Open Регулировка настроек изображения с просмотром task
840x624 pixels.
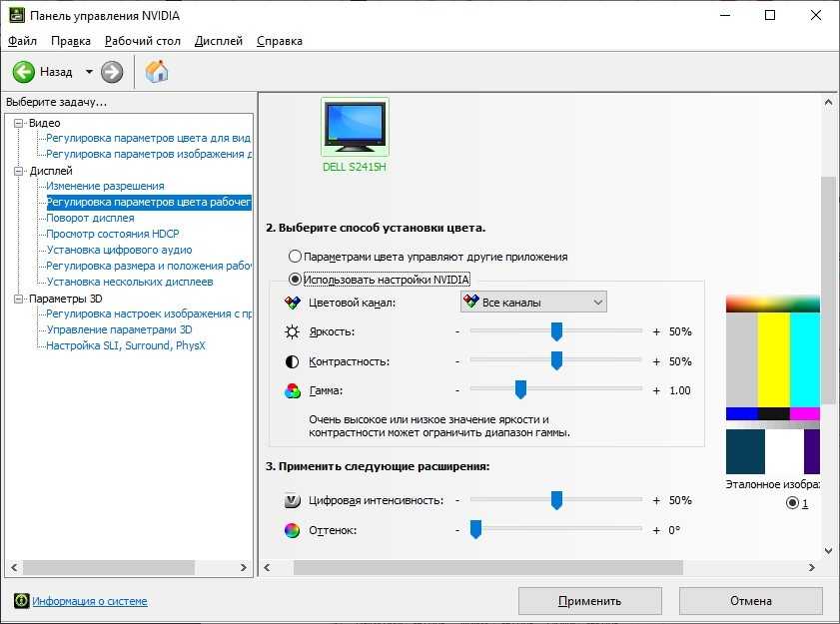[x=149, y=313]
